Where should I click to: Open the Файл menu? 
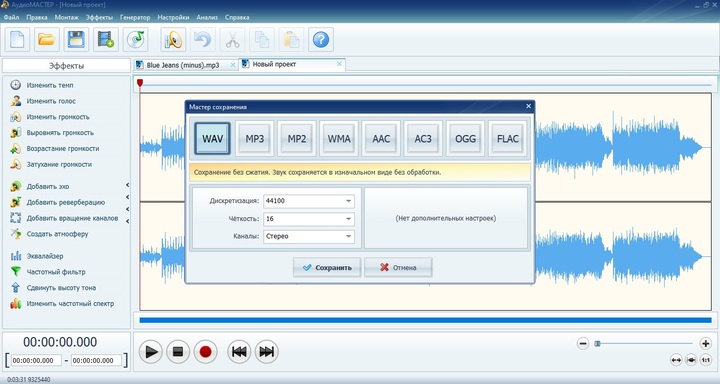tap(11, 17)
